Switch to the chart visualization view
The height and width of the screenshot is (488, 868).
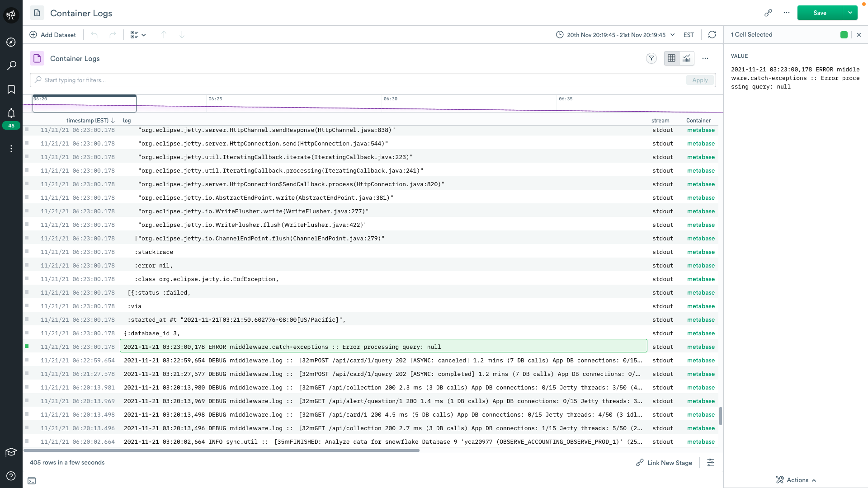[x=687, y=58]
